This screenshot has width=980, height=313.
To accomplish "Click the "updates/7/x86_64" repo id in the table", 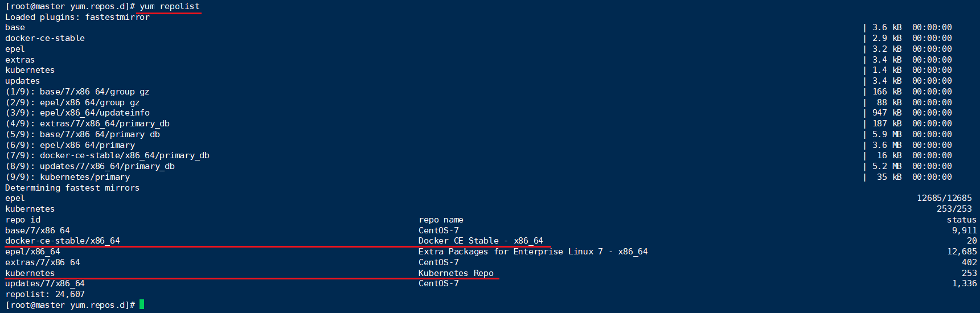I will tap(45, 283).
